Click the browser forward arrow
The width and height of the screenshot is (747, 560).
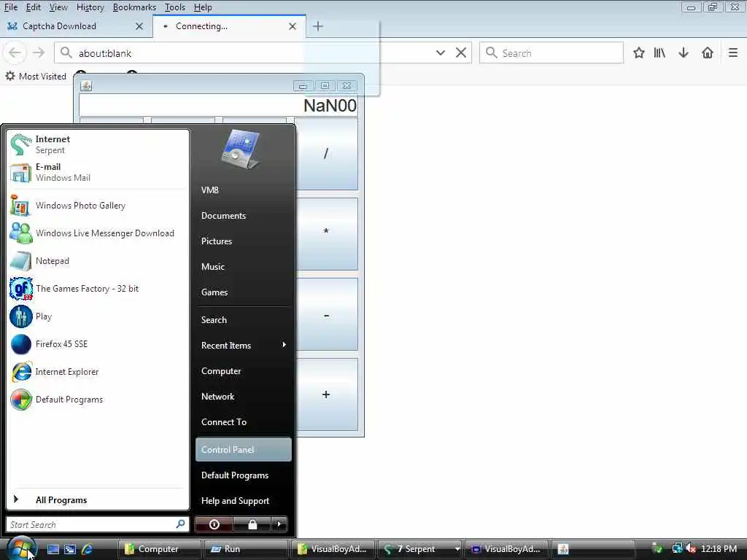39,52
